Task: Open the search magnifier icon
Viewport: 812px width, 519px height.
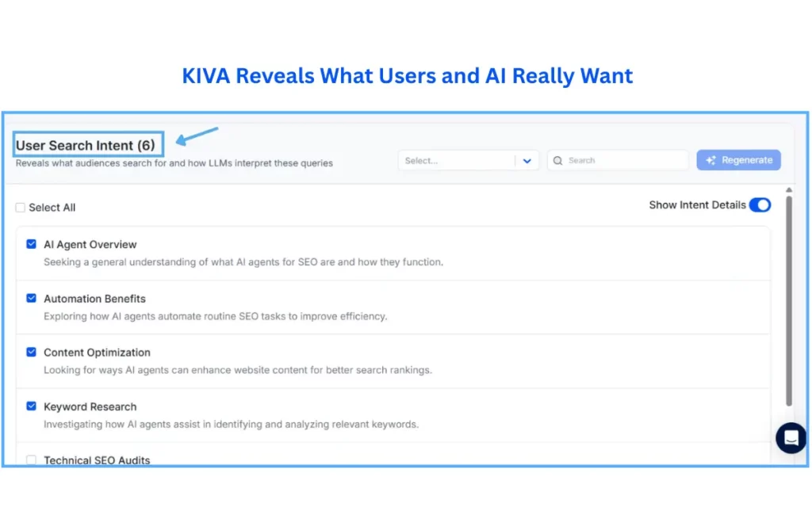Action: click(x=560, y=160)
